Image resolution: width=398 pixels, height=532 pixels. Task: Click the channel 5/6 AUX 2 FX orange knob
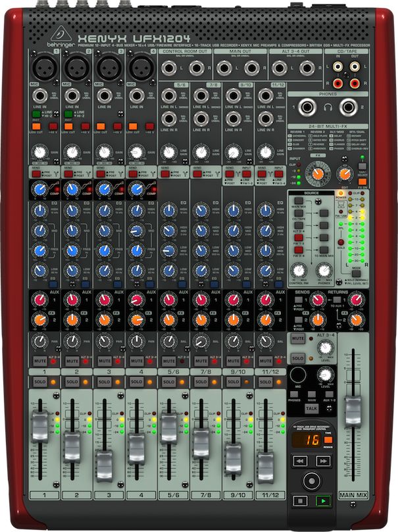[x=168, y=319]
